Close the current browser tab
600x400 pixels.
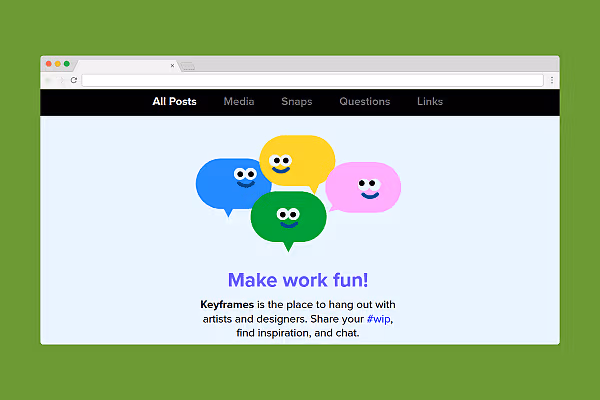[172, 65]
